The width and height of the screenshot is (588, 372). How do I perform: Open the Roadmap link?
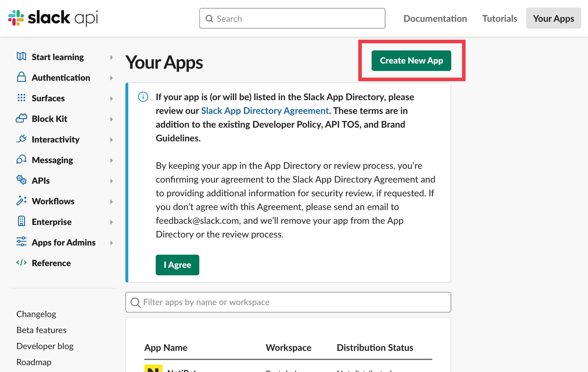[x=34, y=362]
